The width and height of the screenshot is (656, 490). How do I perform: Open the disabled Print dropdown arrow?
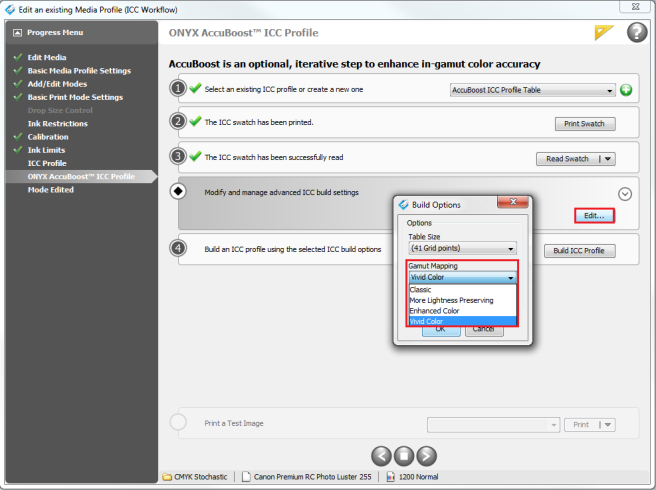(608, 425)
